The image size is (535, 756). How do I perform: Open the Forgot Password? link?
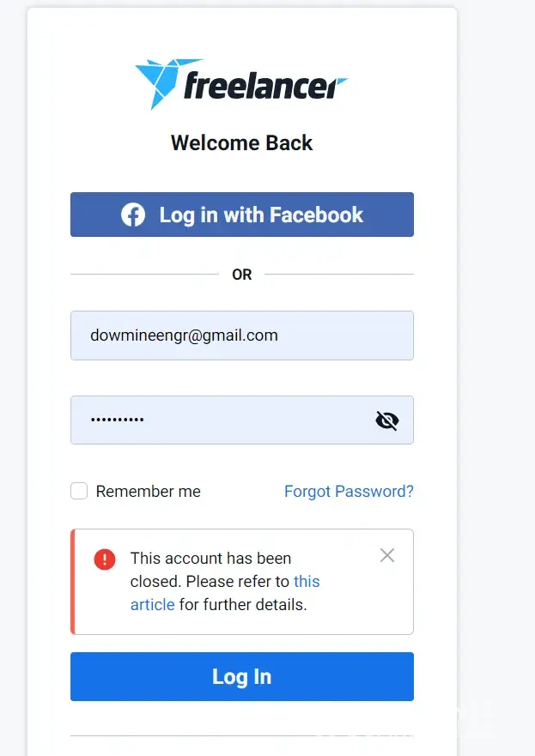[349, 492]
